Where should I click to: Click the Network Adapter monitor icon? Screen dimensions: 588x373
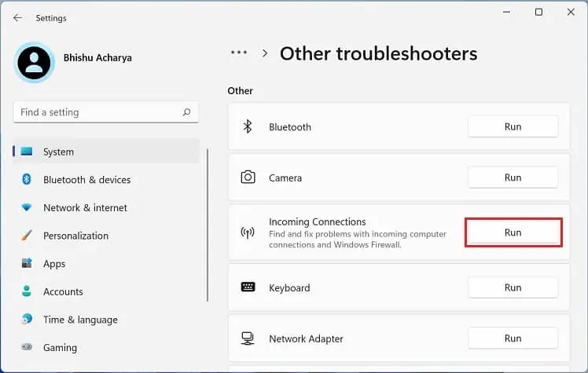[x=248, y=338]
